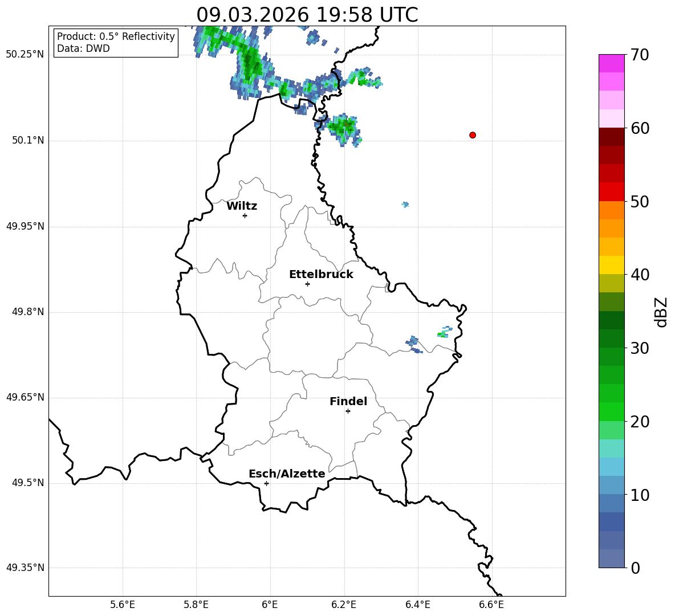Image resolution: width=675 pixels, height=616 pixels.
Task: Click the magenta top colorbar swatch
Action: click(612, 63)
